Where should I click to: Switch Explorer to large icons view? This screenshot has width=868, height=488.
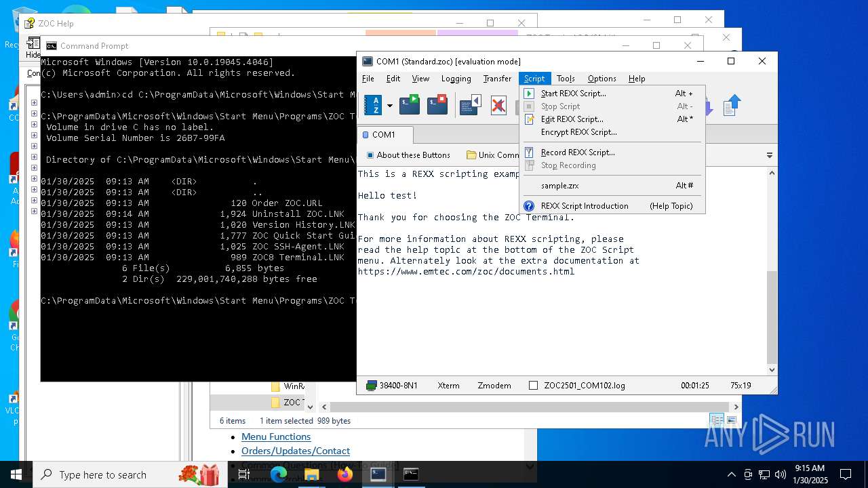click(x=731, y=421)
